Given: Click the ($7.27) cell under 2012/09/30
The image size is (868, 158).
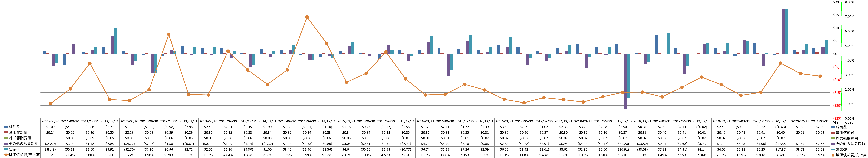Looking at the screenshot, I should [x=149, y=144].
